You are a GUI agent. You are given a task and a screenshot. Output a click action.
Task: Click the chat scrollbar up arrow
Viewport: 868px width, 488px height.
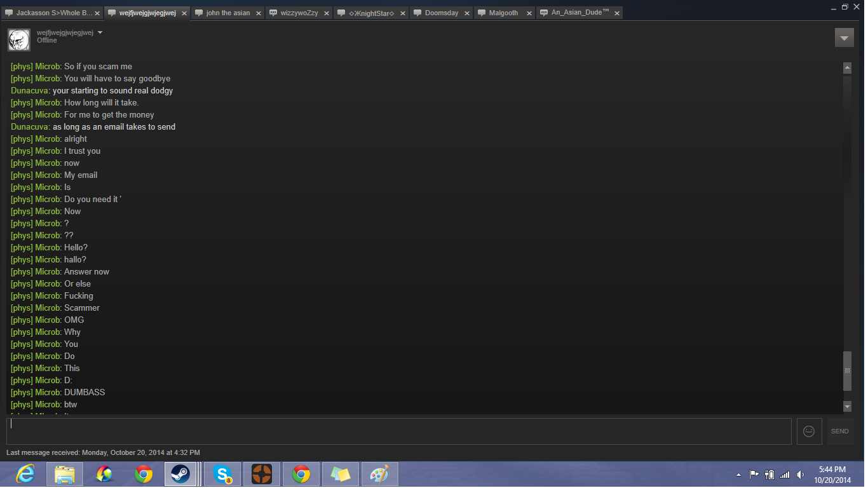click(847, 68)
